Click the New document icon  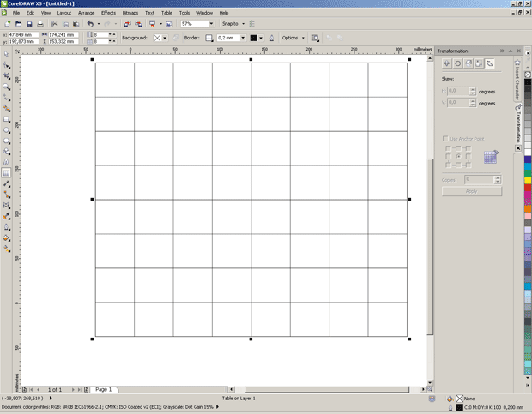(x=7, y=24)
